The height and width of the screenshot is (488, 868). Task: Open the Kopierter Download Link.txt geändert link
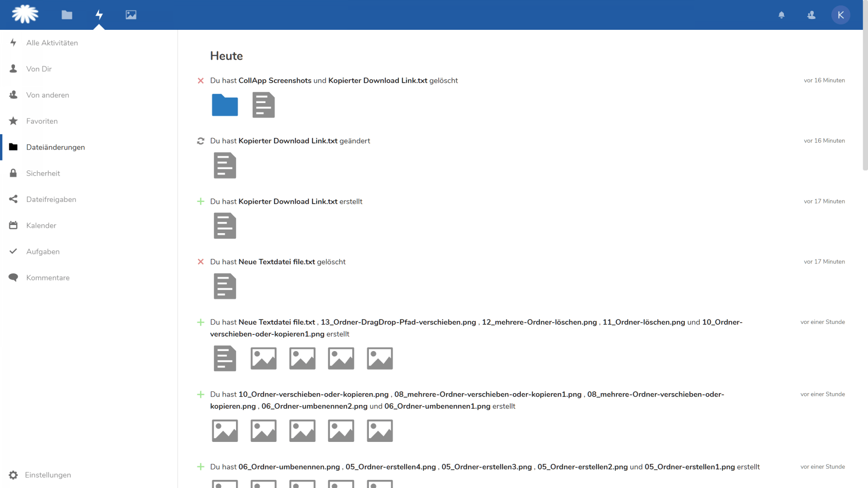pos(288,141)
